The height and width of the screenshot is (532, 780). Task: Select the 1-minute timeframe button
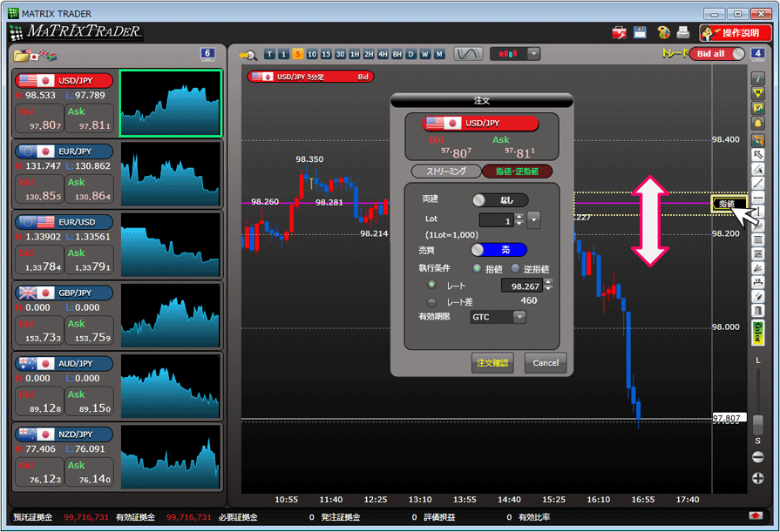coord(283,54)
